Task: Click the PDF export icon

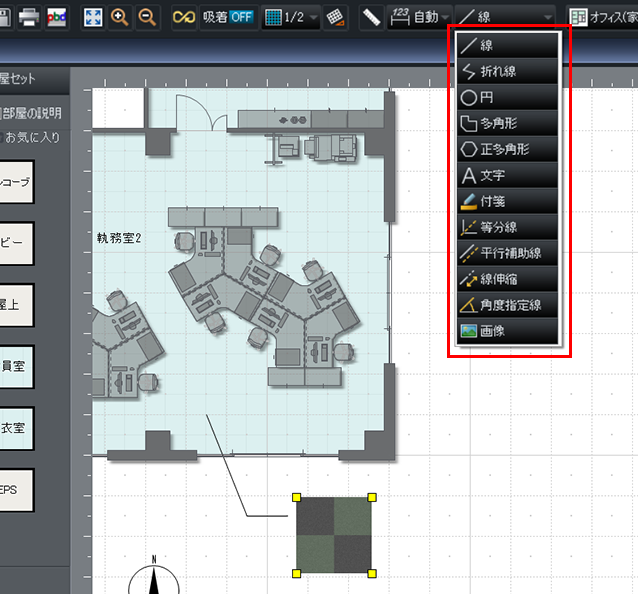Action: [56, 17]
